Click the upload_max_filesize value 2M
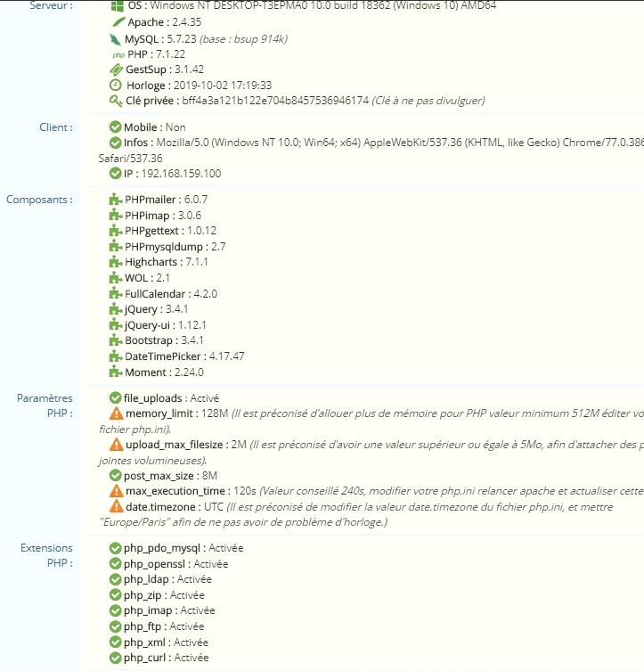 tap(239, 445)
